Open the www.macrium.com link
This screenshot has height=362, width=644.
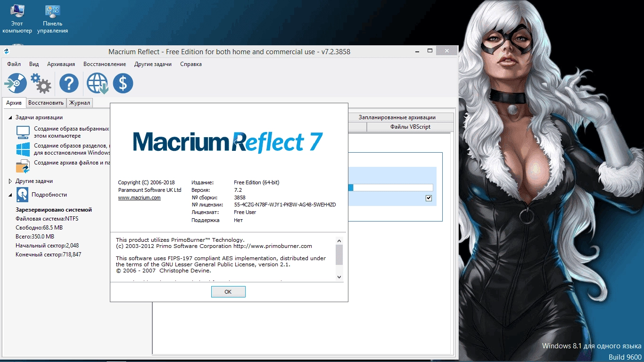(139, 197)
